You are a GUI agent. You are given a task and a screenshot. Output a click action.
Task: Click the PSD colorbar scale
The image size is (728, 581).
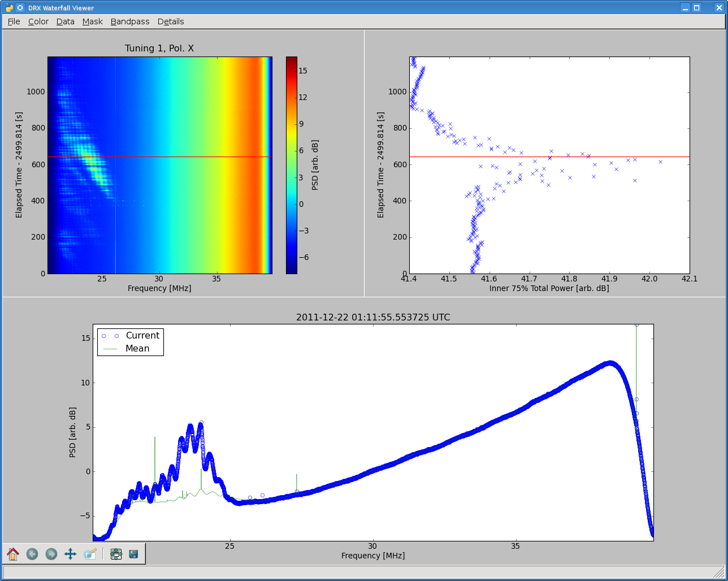pyautogui.click(x=292, y=164)
